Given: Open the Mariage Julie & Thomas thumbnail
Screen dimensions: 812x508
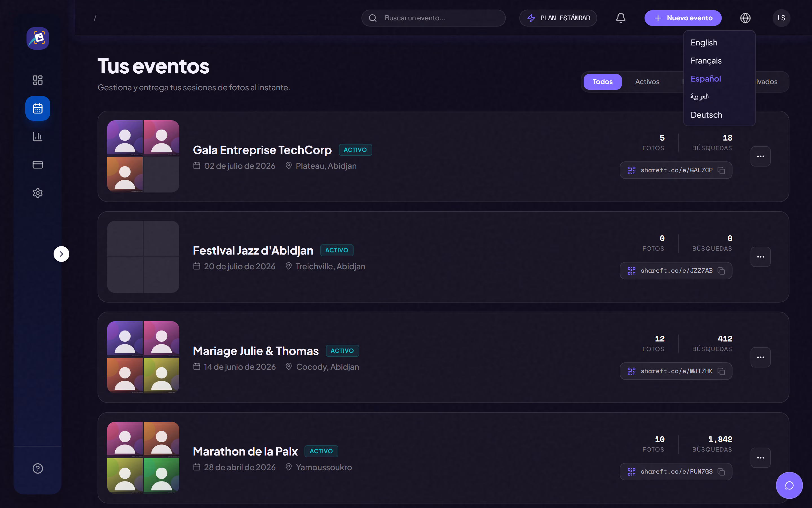Looking at the screenshot, I should [x=143, y=357].
